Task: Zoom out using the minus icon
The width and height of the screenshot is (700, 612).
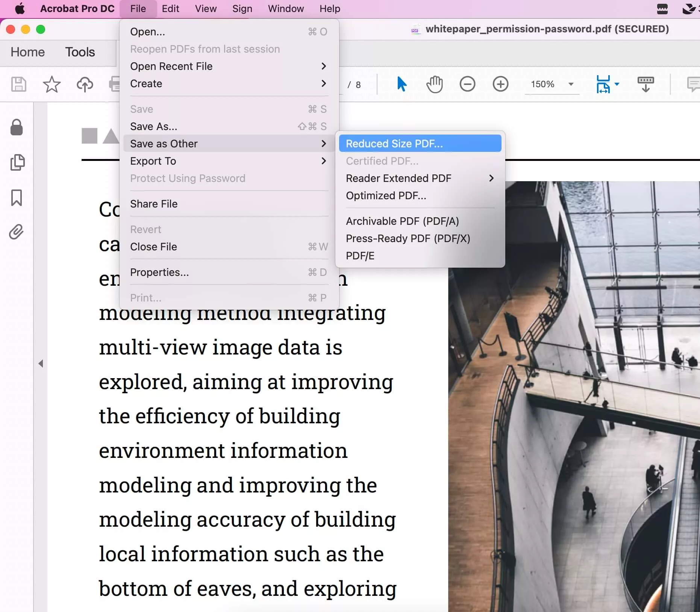Action: click(x=467, y=84)
